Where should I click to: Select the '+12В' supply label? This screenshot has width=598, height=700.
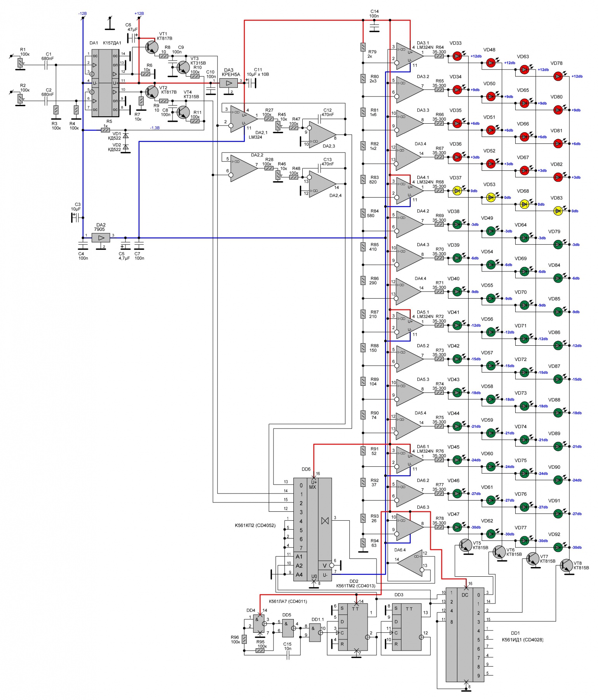tap(139, 13)
